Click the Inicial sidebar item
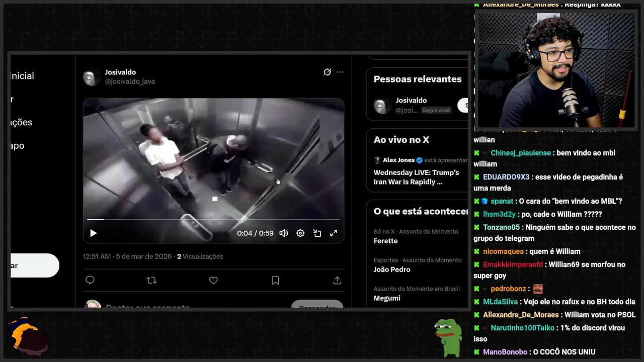The width and height of the screenshot is (644, 362). click(x=22, y=76)
